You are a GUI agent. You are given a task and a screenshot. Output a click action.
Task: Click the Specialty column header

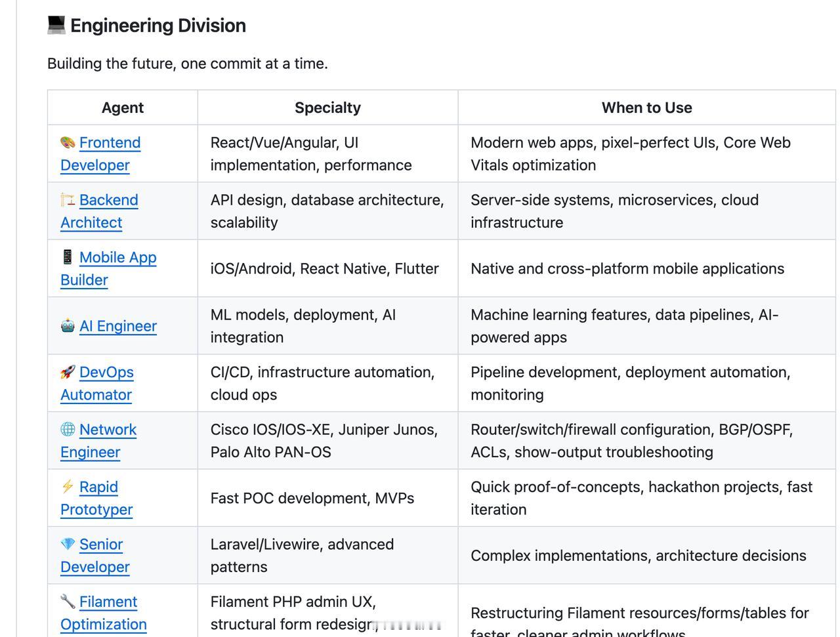click(327, 108)
